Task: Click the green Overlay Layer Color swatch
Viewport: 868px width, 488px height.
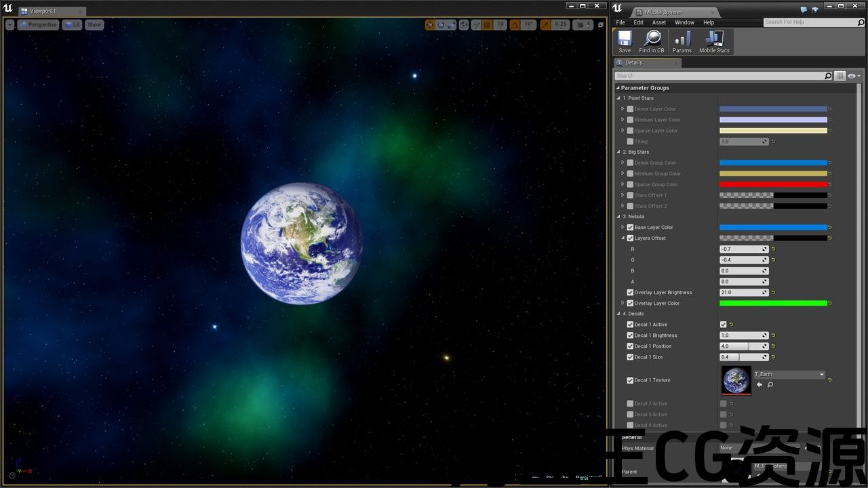Action: click(773, 304)
